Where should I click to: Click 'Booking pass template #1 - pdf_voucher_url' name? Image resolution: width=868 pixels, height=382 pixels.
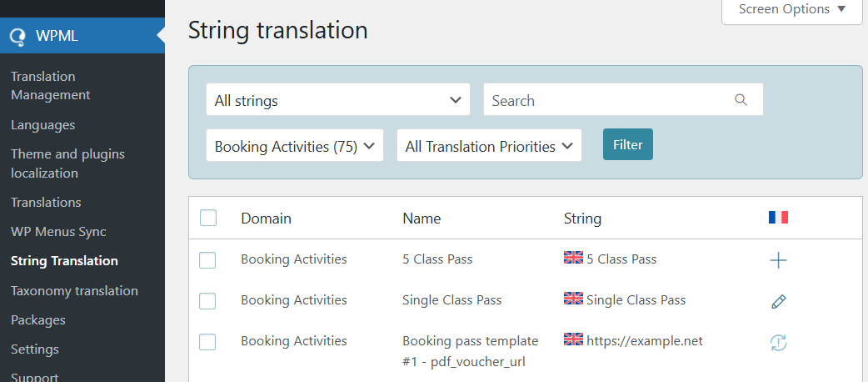[x=470, y=351]
